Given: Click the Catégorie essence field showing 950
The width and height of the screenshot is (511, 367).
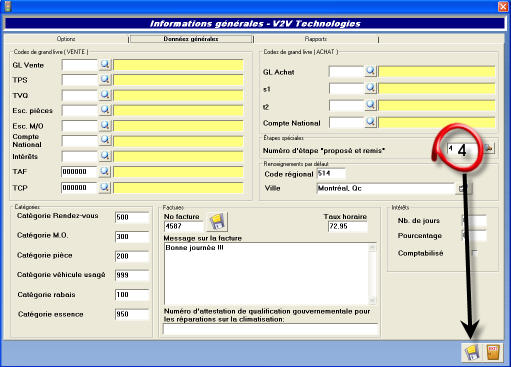Looking at the screenshot, I should [132, 314].
